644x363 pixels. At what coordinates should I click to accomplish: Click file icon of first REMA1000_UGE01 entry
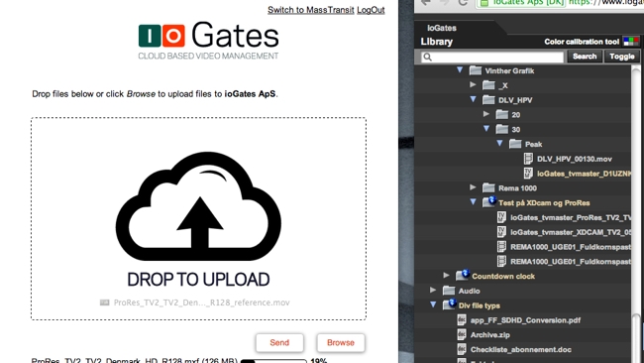click(501, 247)
